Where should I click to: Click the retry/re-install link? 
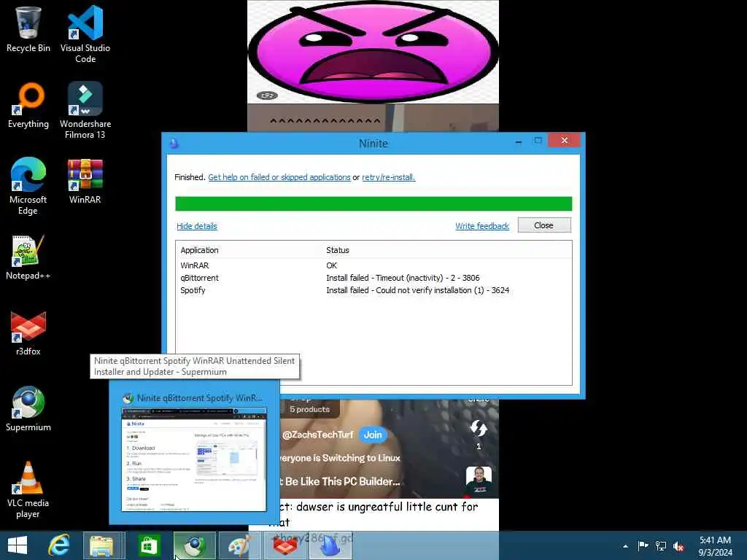coord(388,177)
